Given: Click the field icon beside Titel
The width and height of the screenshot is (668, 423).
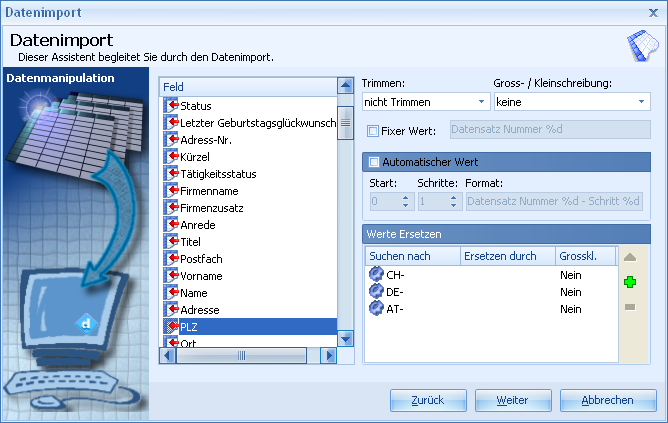Looking at the screenshot, I should pos(171,242).
